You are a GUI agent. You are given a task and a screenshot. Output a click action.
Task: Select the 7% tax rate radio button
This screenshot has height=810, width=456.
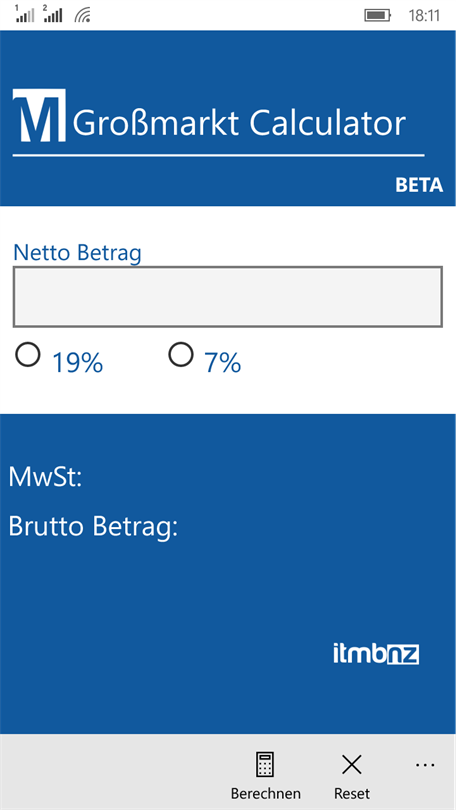181,355
